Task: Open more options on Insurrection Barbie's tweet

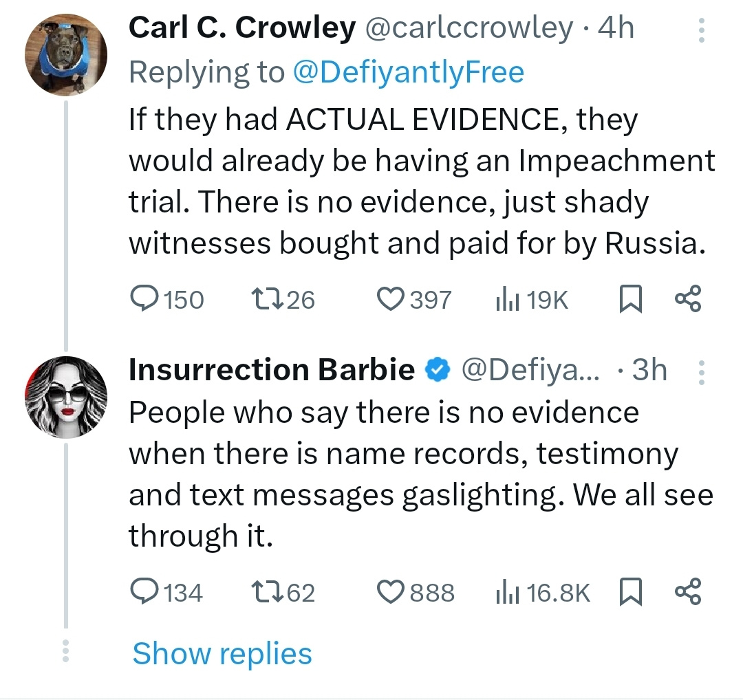Action: (x=701, y=371)
